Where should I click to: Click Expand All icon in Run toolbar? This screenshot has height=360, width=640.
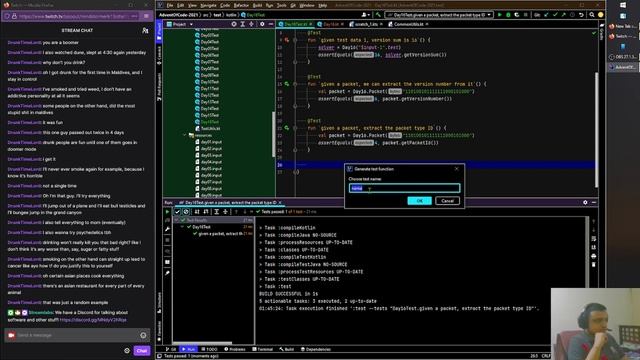(216, 212)
